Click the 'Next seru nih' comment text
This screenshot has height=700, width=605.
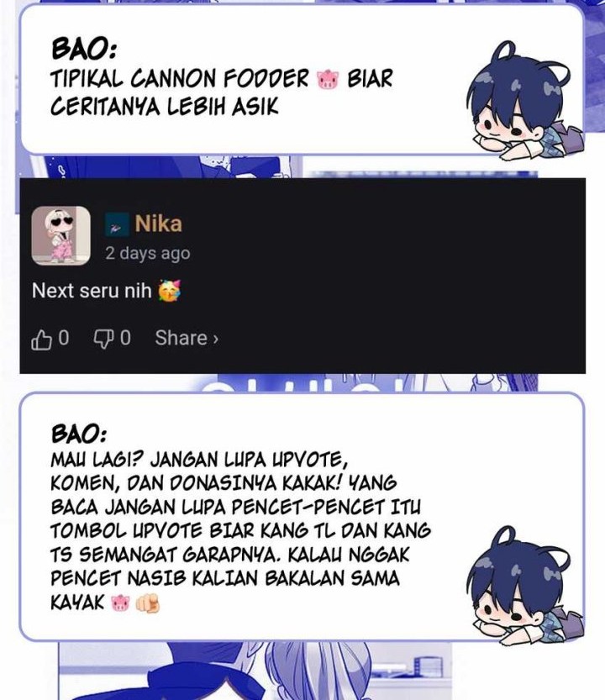tap(92, 291)
